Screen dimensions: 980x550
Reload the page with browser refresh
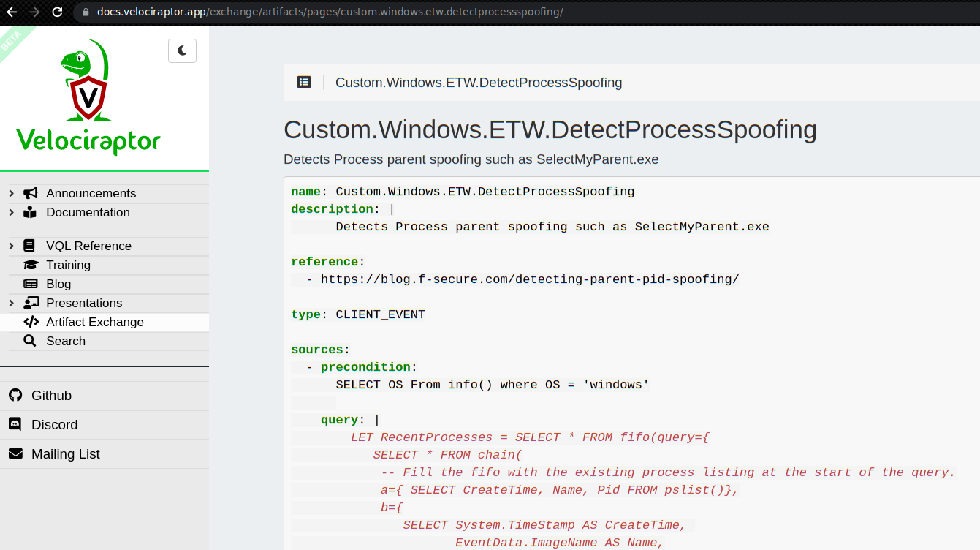(x=57, y=12)
